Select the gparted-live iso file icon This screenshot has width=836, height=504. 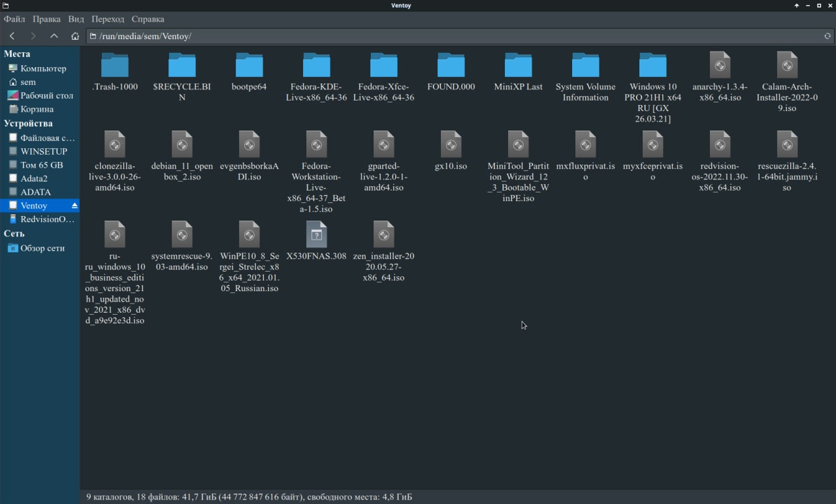coord(384,144)
